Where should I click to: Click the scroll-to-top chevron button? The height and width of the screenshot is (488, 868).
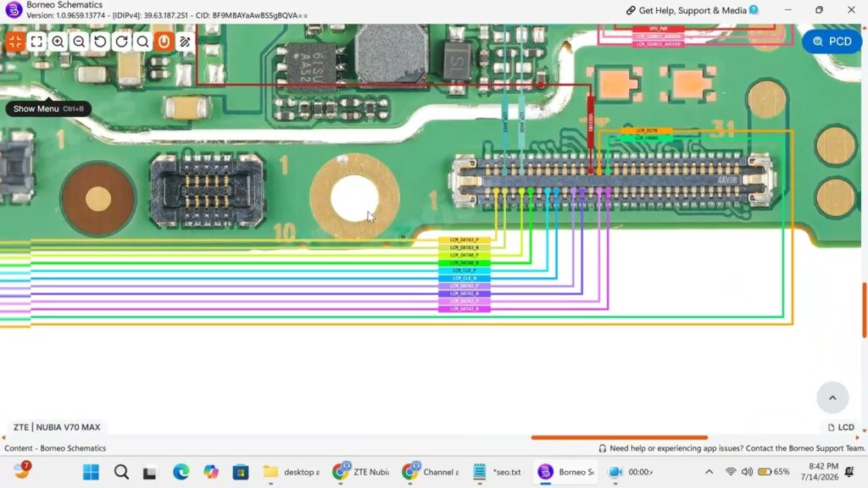[832, 397]
